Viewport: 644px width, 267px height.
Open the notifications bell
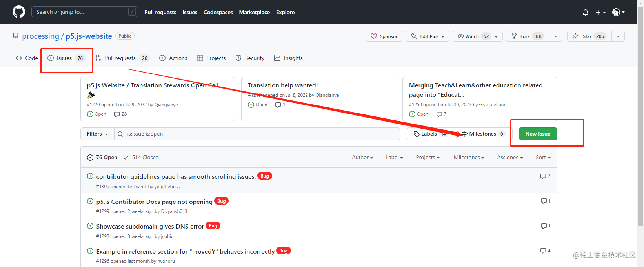click(586, 12)
